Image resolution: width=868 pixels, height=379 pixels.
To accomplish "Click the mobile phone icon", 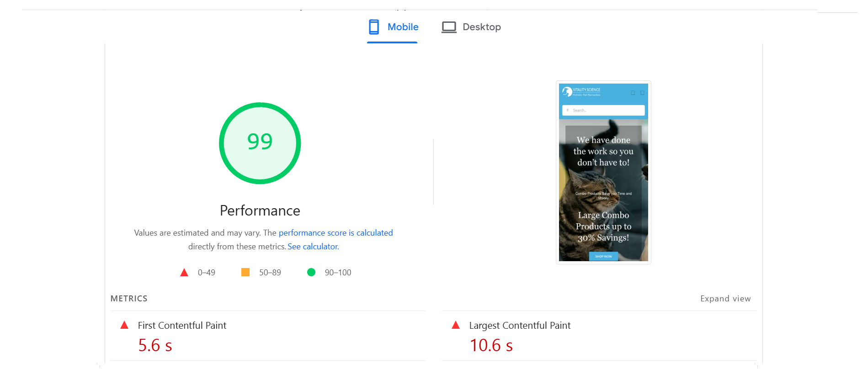I will pyautogui.click(x=373, y=27).
